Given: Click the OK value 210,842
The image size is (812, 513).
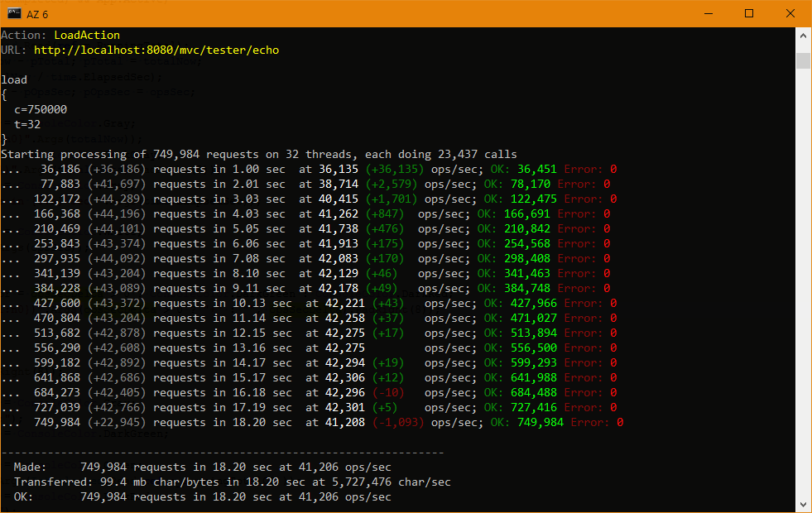Looking at the screenshot, I should pyautogui.click(x=527, y=229).
